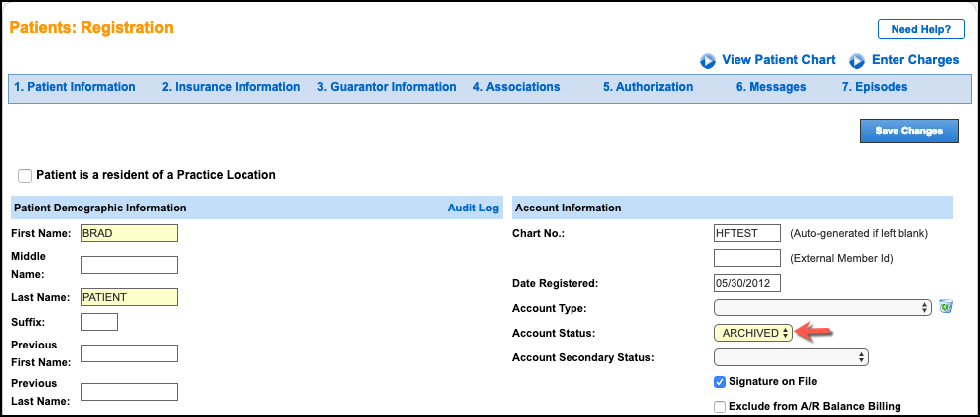Screen dimensions: 980x417
Task: Uncheck the Signature on File checkbox
Action: pos(720,382)
